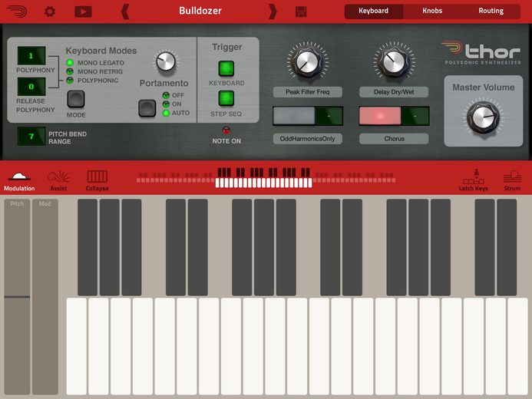Image resolution: width=532 pixels, height=399 pixels.
Task: Adjust the Delay Dry/Wet knob
Action: point(394,62)
